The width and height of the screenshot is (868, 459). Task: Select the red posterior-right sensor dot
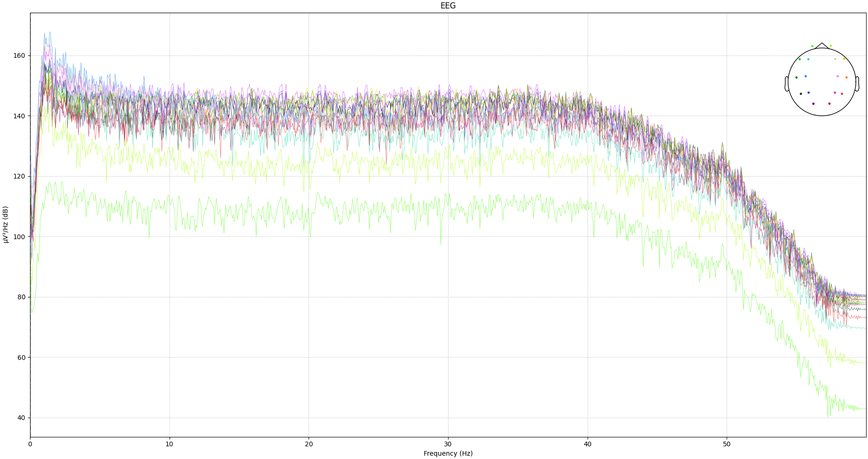click(x=842, y=94)
